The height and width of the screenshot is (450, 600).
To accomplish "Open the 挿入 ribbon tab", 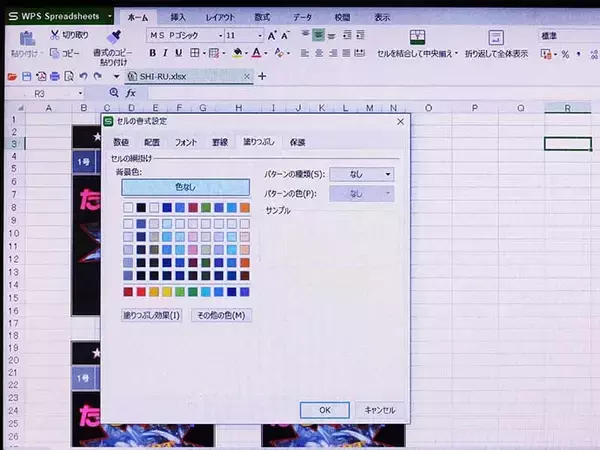I will [x=177, y=17].
